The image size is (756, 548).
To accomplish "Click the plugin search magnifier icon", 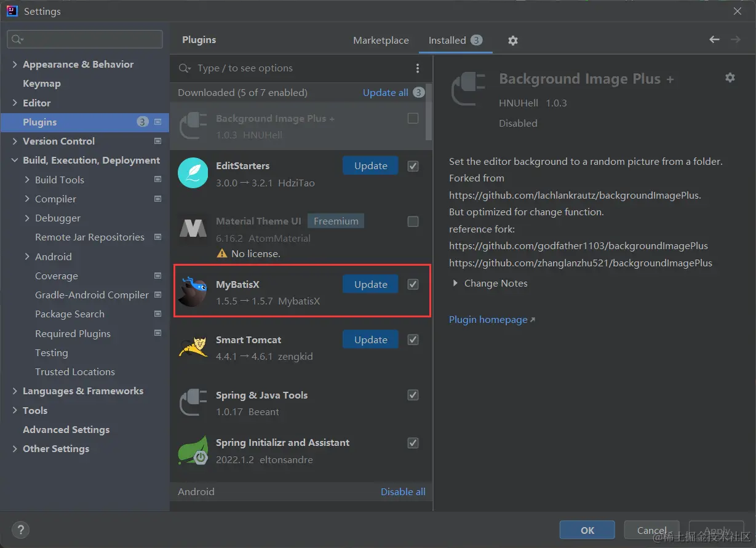I will [x=184, y=68].
